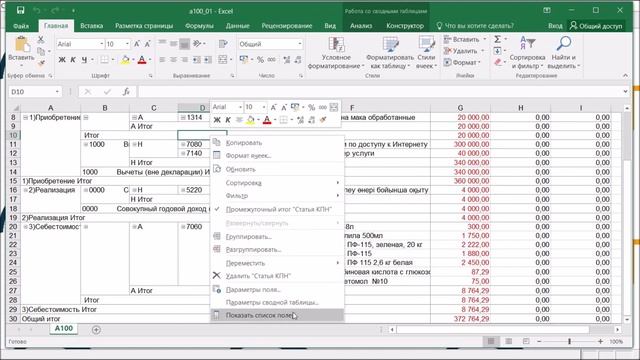The width and height of the screenshot is (640, 360).
Task: Choose Показать список полей
Action: pos(278,315)
